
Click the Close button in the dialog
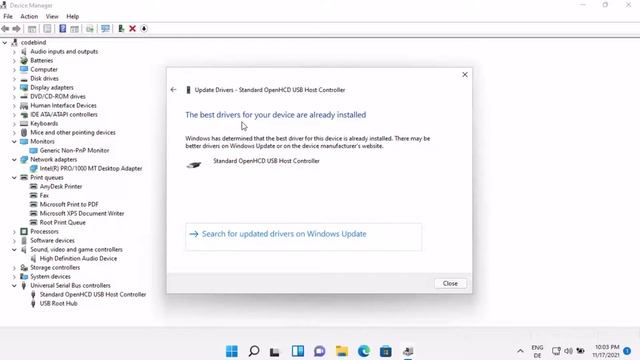pos(450,283)
